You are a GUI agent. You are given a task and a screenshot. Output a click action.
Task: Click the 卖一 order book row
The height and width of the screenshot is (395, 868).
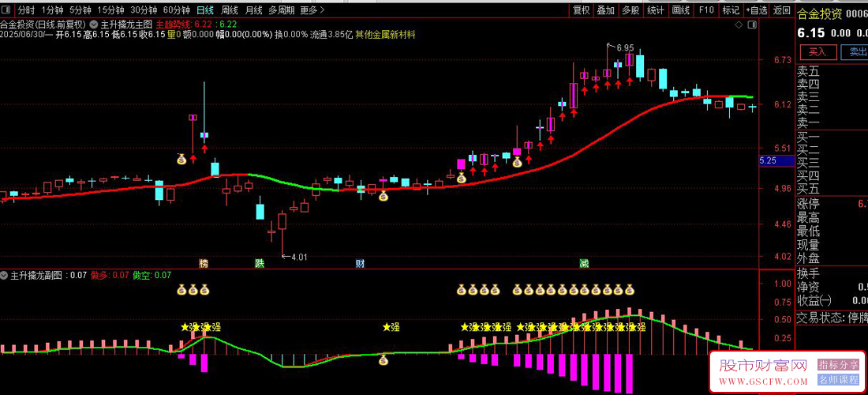[x=832, y=122]
